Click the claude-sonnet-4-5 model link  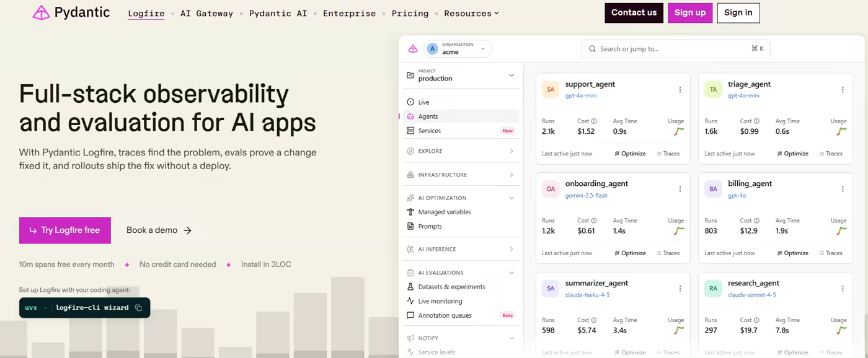(x=752, y=295)
